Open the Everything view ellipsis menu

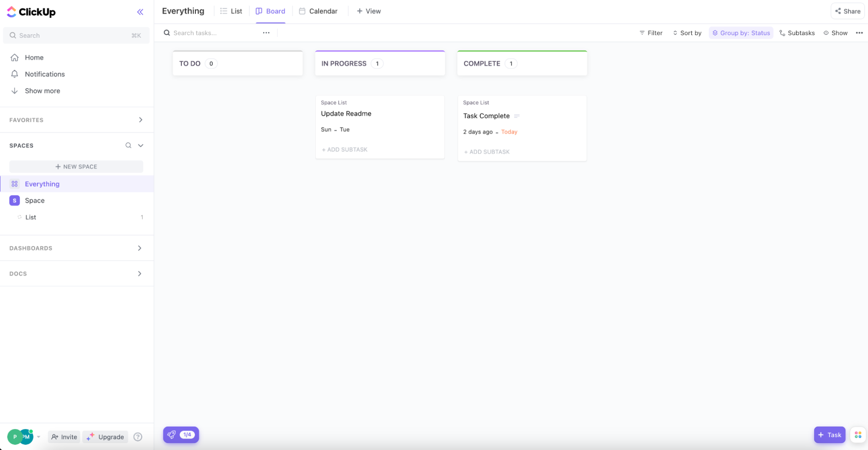(x=860, y=33)
